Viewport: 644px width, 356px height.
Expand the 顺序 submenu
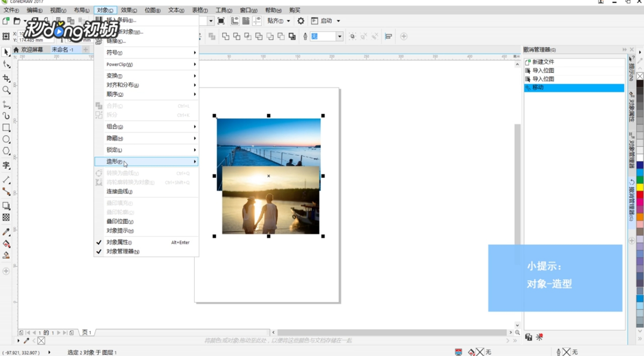click(x=146, y=94)
